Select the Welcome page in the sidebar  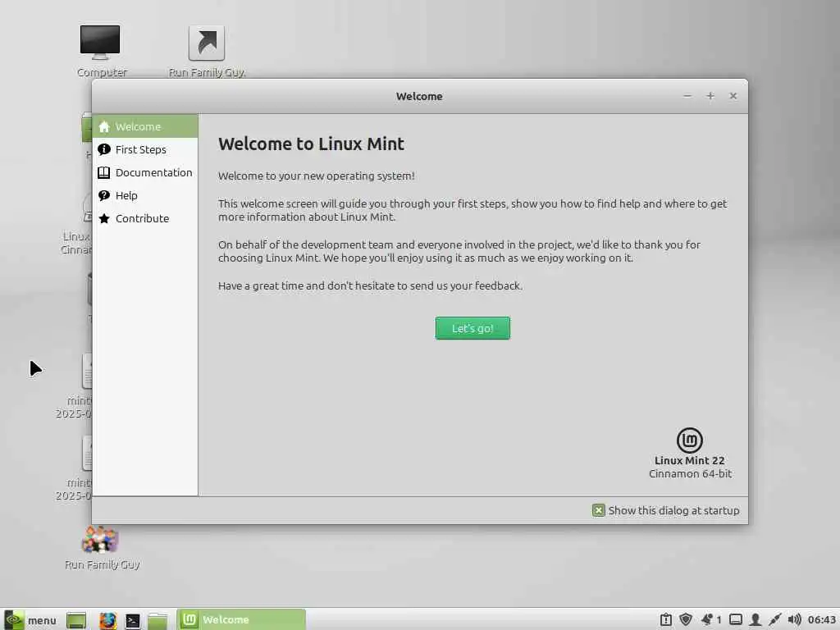145,126
